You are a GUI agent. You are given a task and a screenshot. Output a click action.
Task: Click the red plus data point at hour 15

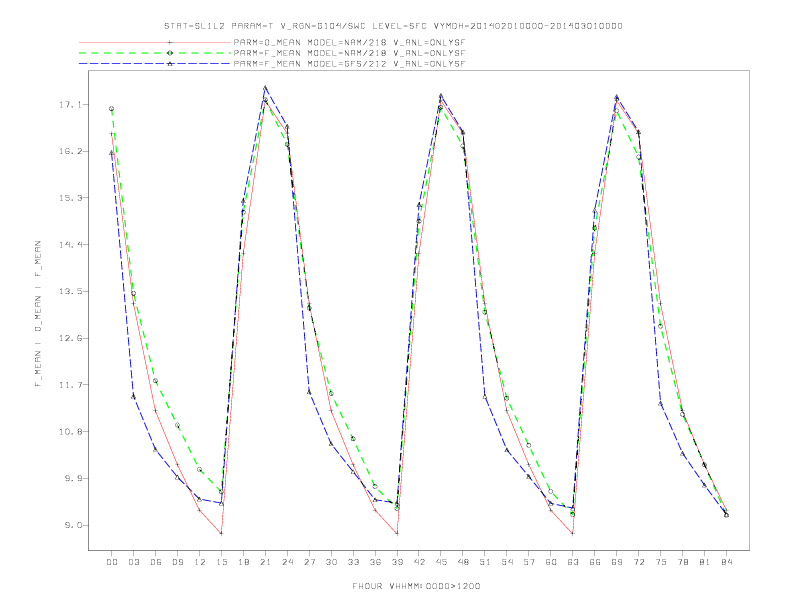[x=221, y=533]
